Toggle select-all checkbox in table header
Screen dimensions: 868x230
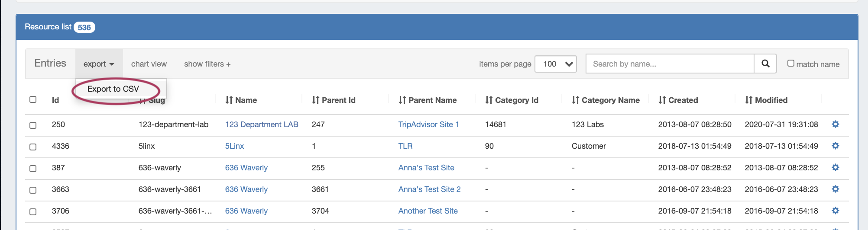point(33,99)
